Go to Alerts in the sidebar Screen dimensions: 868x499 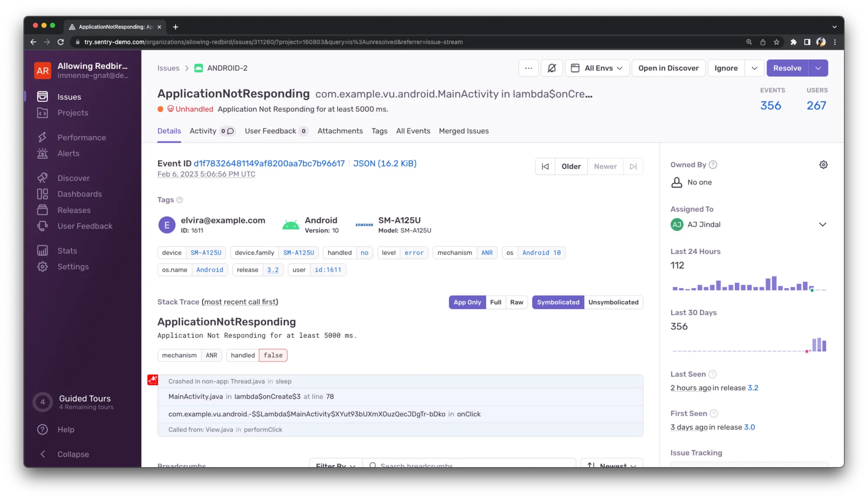click(69, 153)
